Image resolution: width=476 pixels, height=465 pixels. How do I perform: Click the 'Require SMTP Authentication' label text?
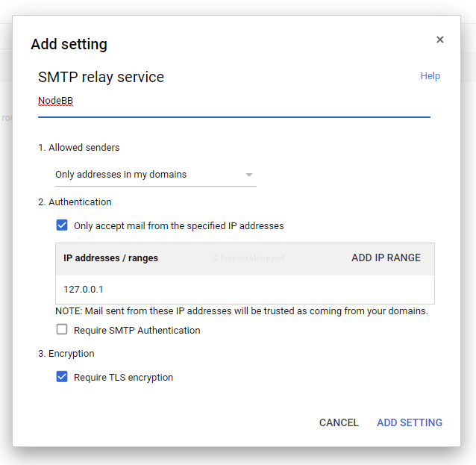click(x=137, y=330)
